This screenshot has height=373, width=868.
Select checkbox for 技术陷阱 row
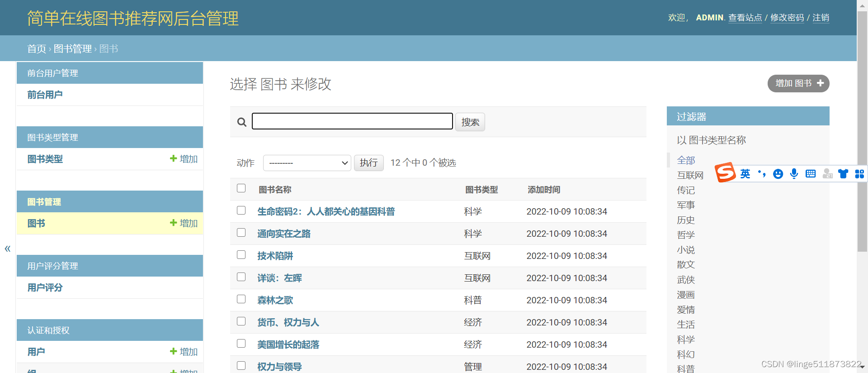pos(241,255)
